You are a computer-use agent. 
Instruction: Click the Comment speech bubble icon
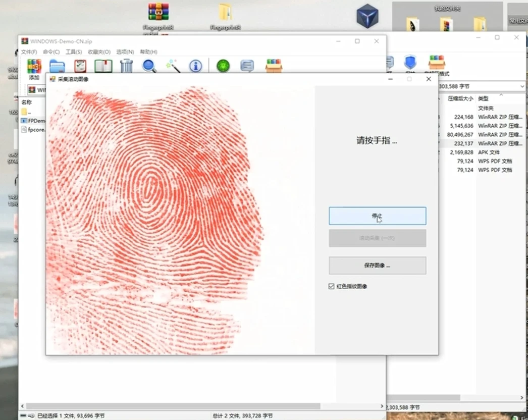247,66
